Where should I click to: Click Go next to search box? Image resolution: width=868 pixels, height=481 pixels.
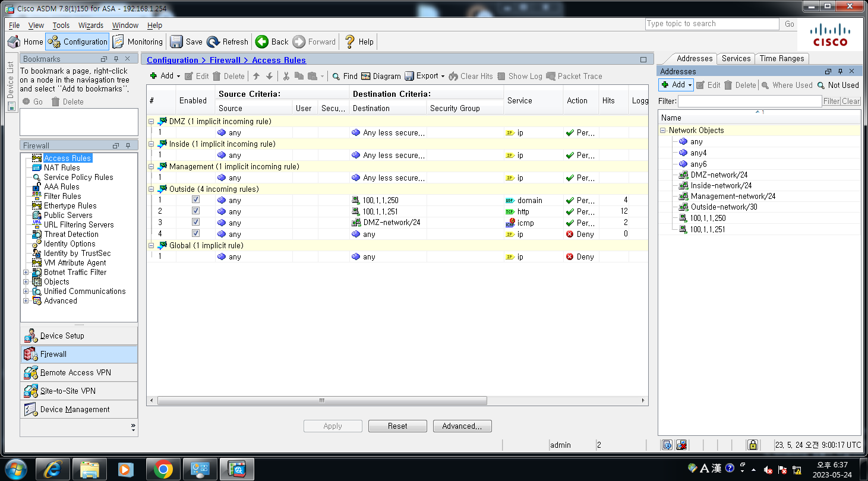point(789,24)
